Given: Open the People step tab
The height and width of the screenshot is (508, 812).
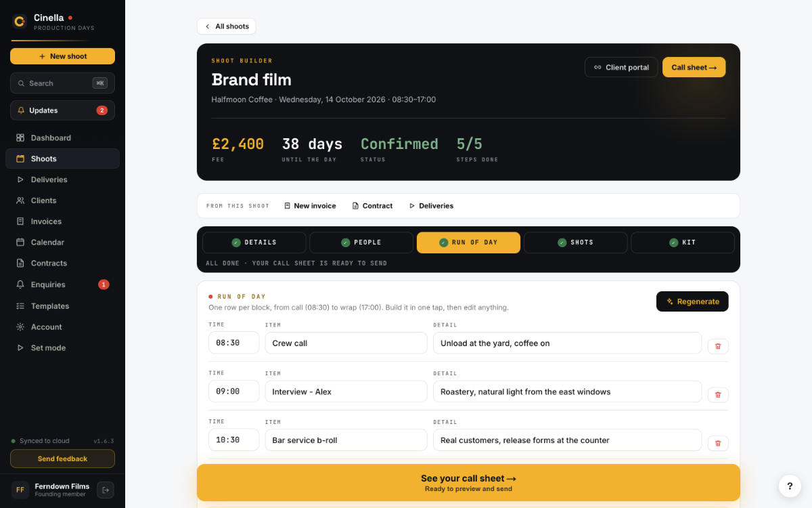Looking at the screenshot, I should (x=361, y=242).
